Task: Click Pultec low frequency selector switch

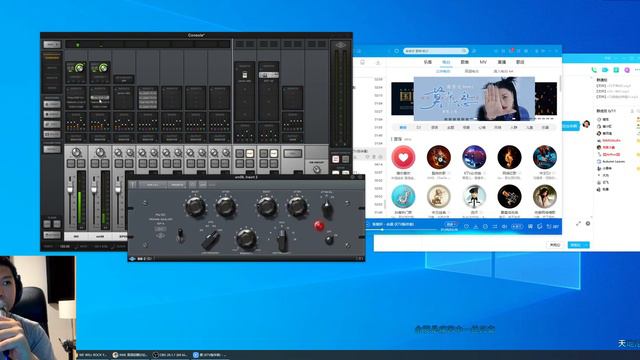Action: [x=211, y=240]
